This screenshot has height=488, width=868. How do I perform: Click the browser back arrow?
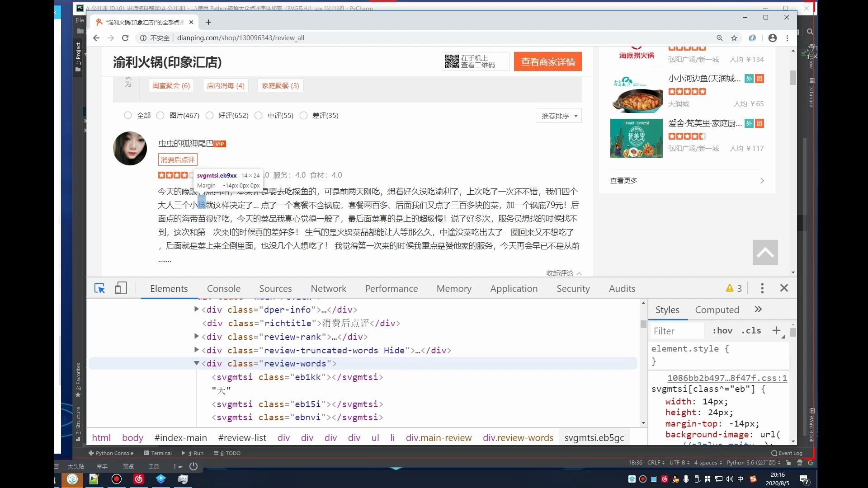pos(96,38)
